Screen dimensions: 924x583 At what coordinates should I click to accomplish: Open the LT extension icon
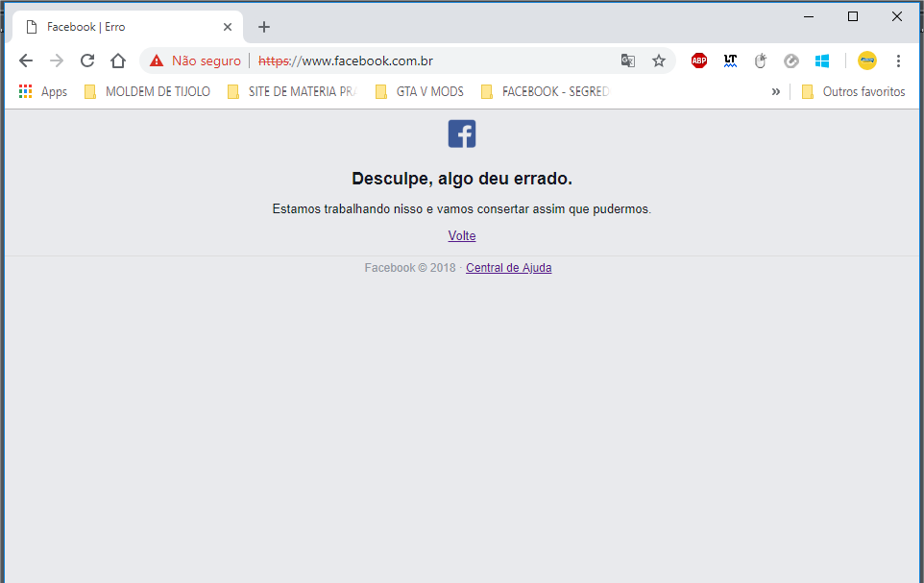730,61
